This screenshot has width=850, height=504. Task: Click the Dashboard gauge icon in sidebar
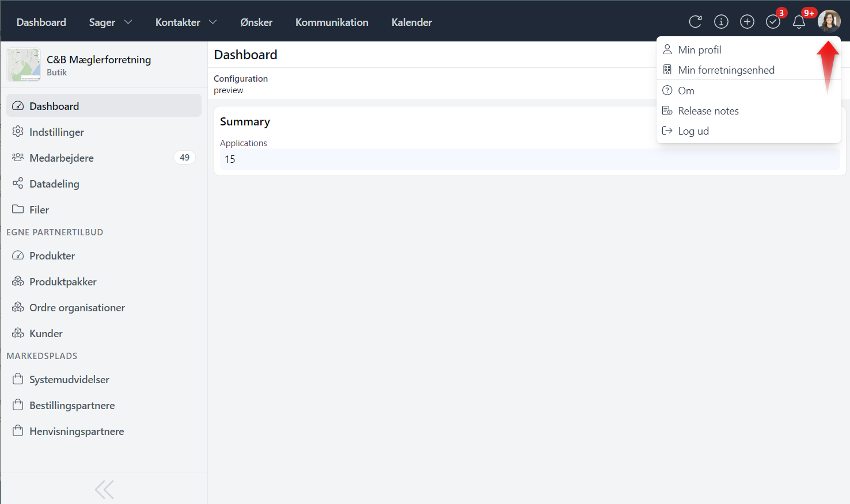click(x=18, y=106)
